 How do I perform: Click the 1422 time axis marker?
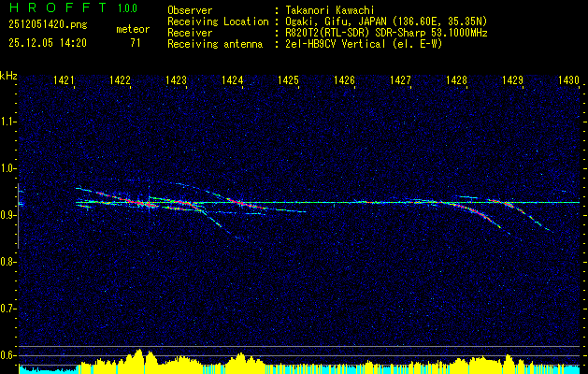(120, 79)
